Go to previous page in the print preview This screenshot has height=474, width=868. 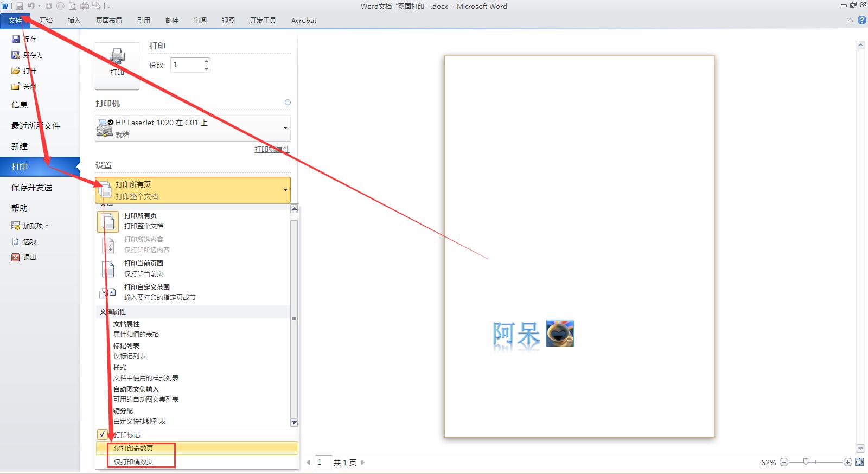(308, 463)
